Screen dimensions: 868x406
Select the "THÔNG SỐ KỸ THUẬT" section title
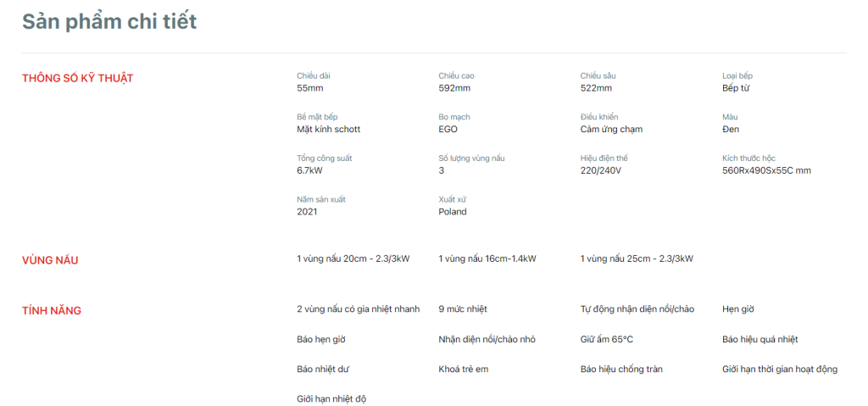77,79
